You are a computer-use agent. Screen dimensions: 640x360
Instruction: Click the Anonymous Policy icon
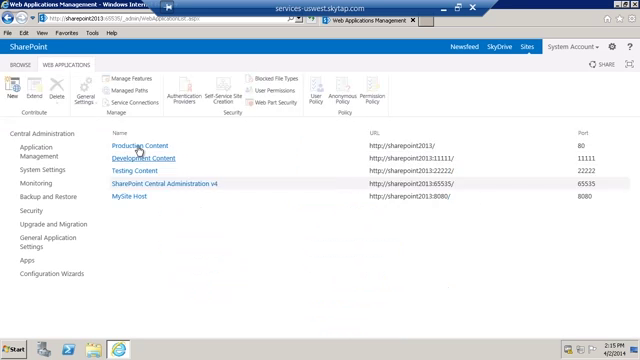coord(342,90)
